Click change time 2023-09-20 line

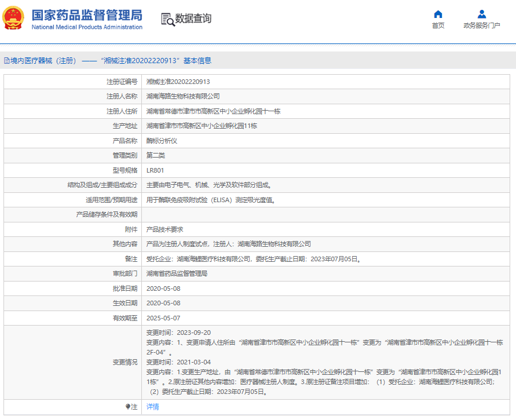click(179, 333)
